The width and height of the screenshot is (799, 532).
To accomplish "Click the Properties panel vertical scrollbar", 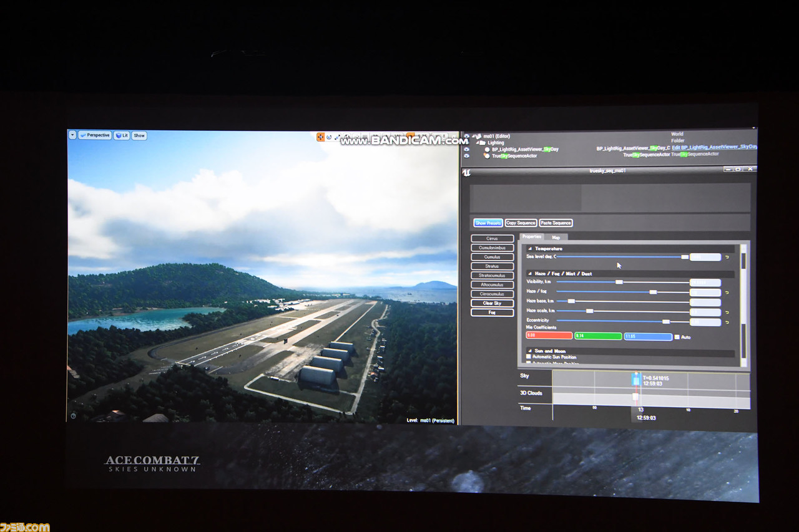I will (743, 306).
